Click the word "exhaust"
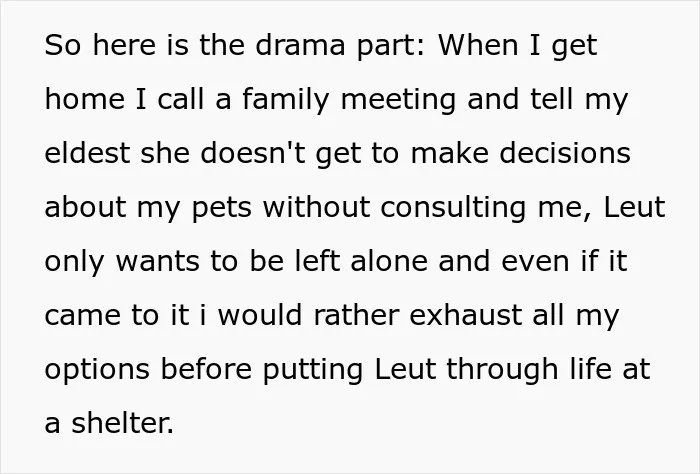Viewport: 700px width, 474px height. pyautogui.click(x=466, y=315)
